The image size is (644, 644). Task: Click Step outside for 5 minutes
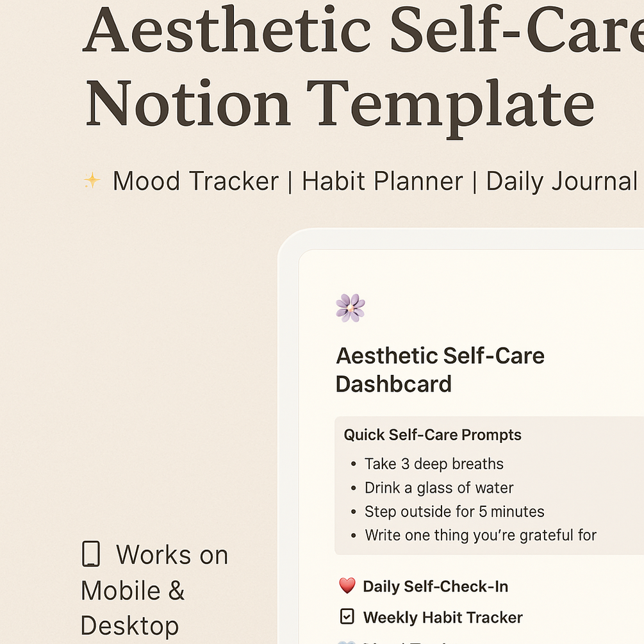tap(454, 511)
